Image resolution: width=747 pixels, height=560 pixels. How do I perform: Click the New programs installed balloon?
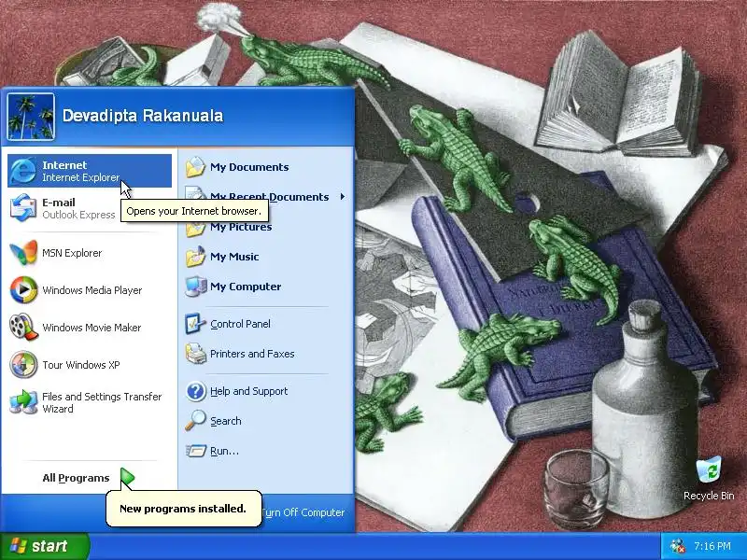point(183,509)
